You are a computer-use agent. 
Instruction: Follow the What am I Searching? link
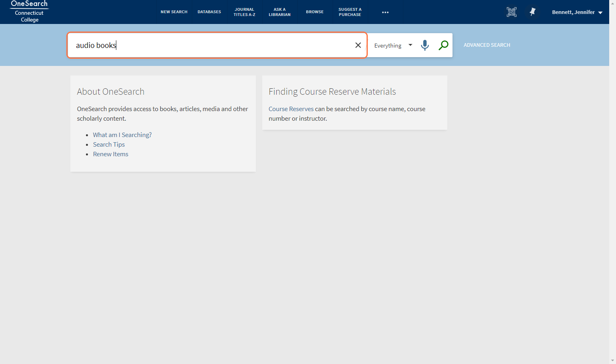tap(122, 135)
